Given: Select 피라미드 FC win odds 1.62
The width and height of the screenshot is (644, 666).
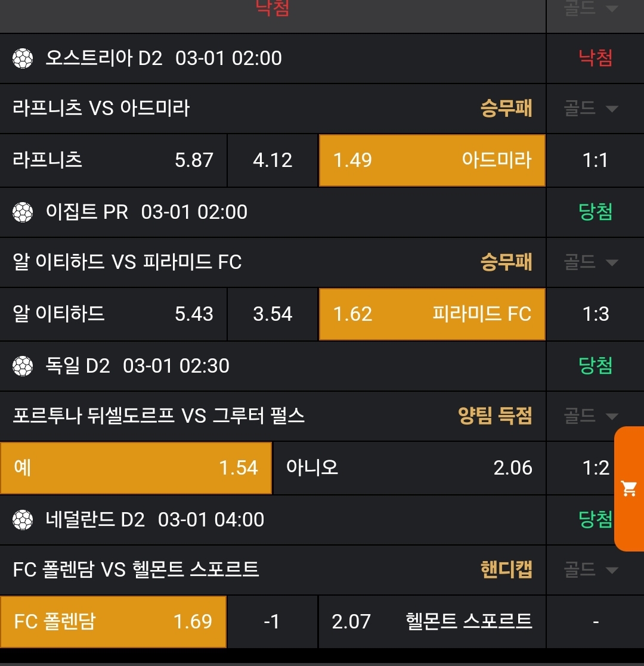Looking at the screenshot, I should [x=432, y=314].
